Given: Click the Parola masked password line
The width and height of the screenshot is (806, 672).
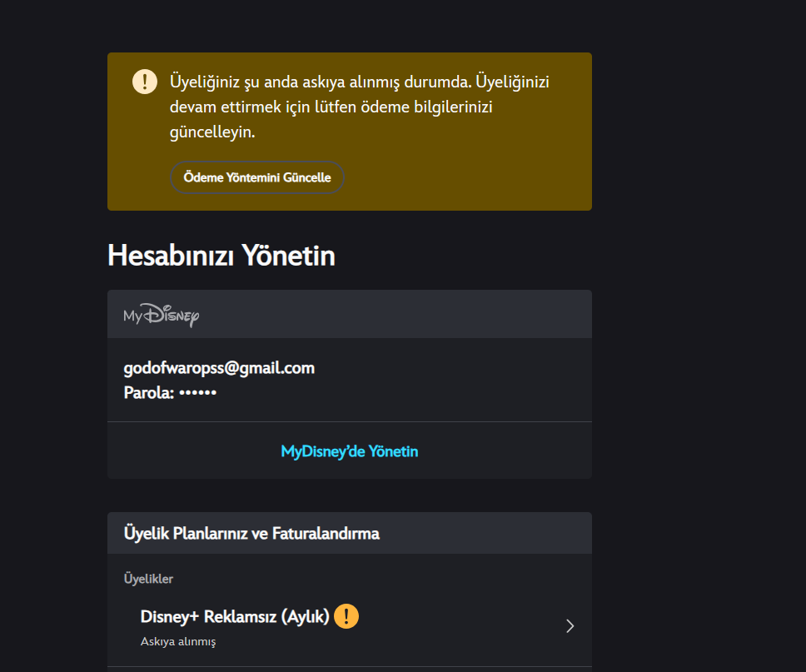Looking at the screenshot, I should coord(170,393).
